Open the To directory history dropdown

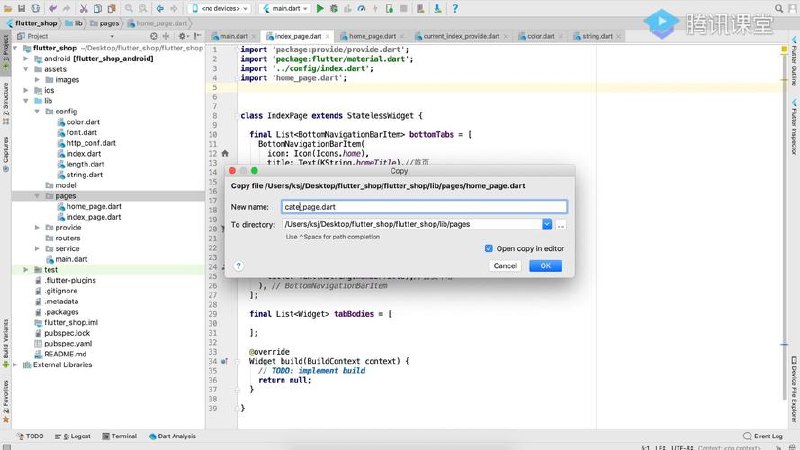click(547, 225)
